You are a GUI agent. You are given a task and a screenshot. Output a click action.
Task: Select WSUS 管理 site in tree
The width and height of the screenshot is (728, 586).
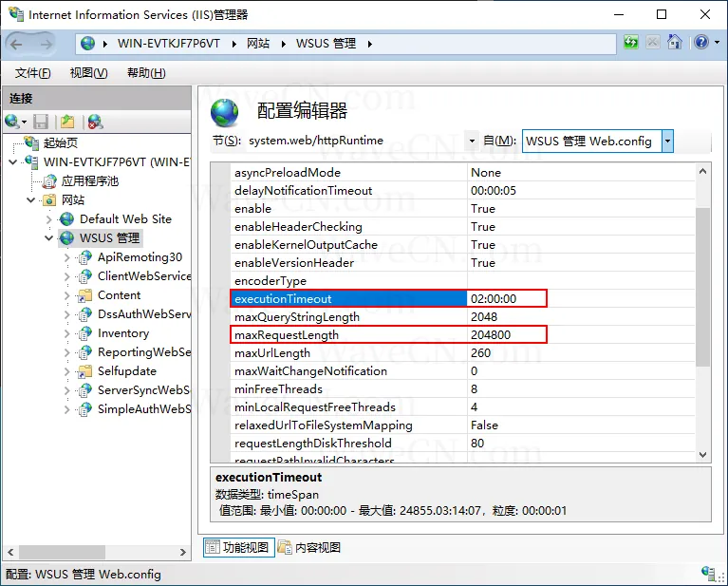[x=109, y=238]
